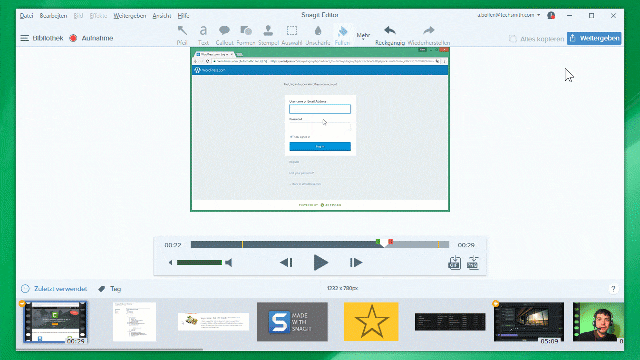Click the Rückgängig undo arrow
The height and width of the screenshot is (360, 640).
390,35
